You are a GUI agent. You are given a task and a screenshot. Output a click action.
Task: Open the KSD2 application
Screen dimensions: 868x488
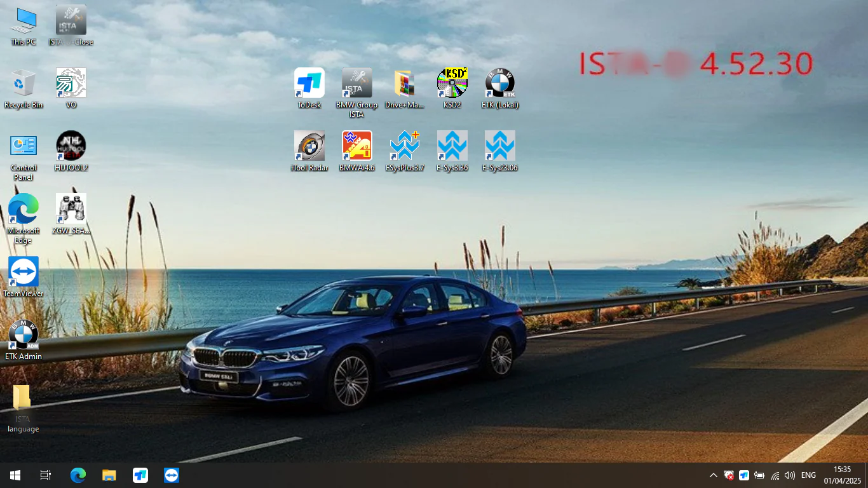point(452,83)
